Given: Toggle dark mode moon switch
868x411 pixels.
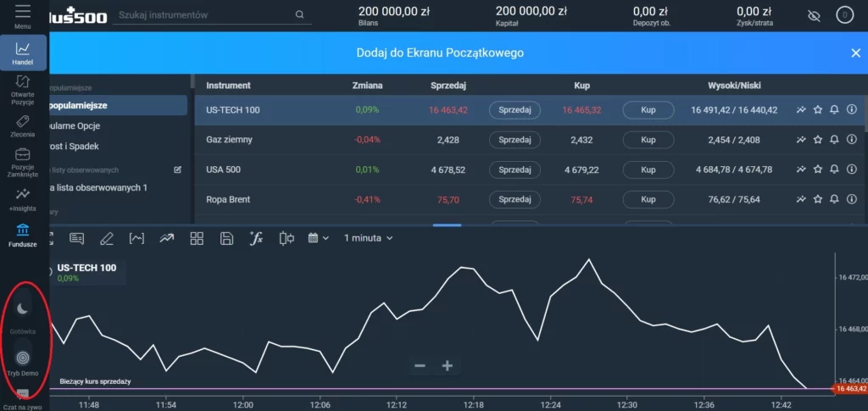Looking at the screenshot, I should 23,309.
